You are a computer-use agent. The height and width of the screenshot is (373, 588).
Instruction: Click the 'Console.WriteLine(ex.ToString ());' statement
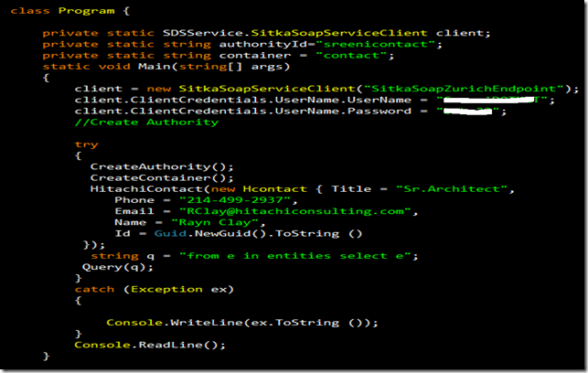tap(241, 323)
